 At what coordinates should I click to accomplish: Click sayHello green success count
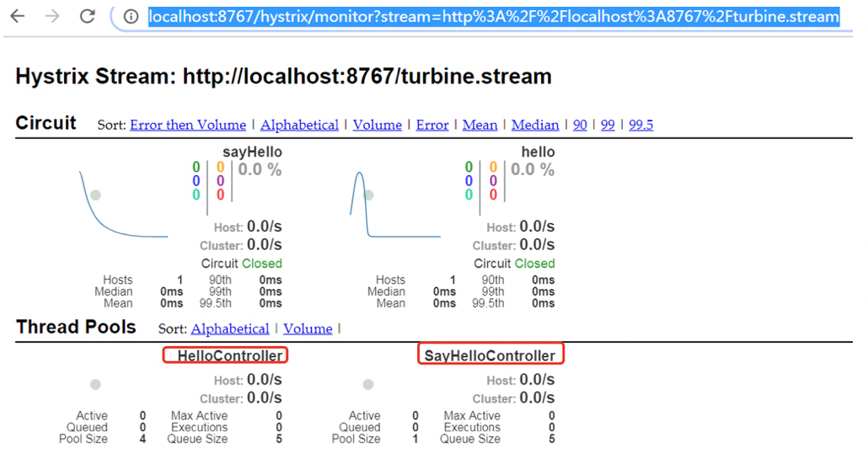[196, 167]
